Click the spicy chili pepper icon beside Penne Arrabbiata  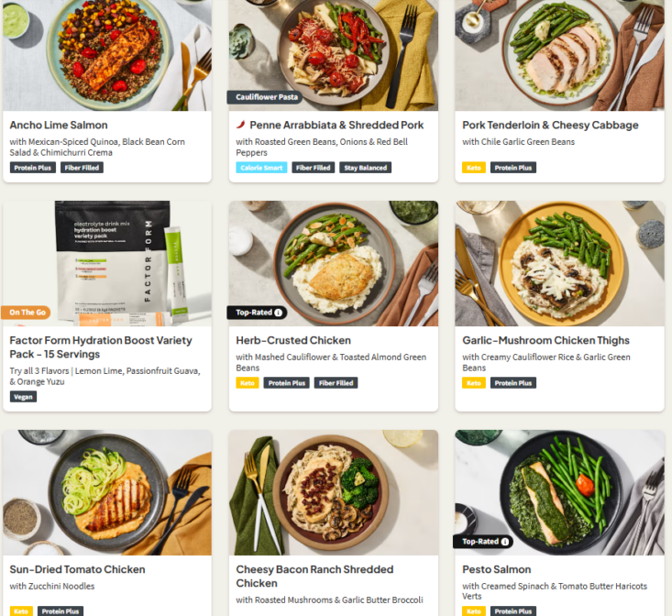(x=241, y=125)
